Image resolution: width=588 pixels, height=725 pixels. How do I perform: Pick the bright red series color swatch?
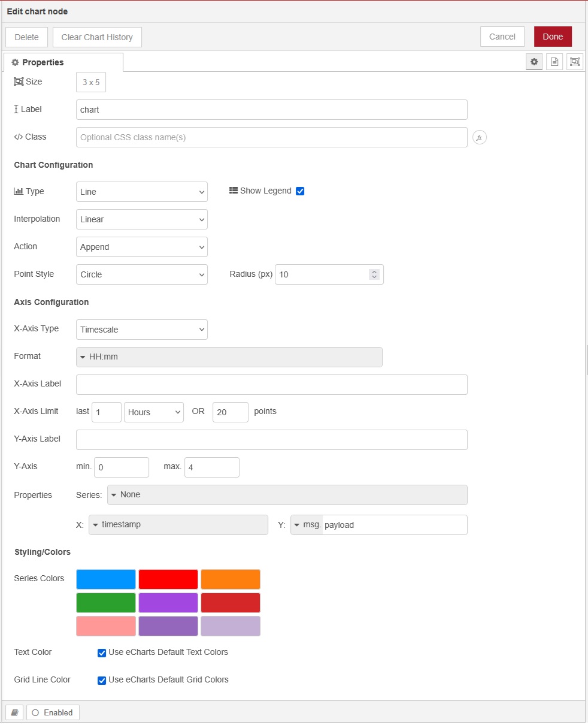(168, 579)
